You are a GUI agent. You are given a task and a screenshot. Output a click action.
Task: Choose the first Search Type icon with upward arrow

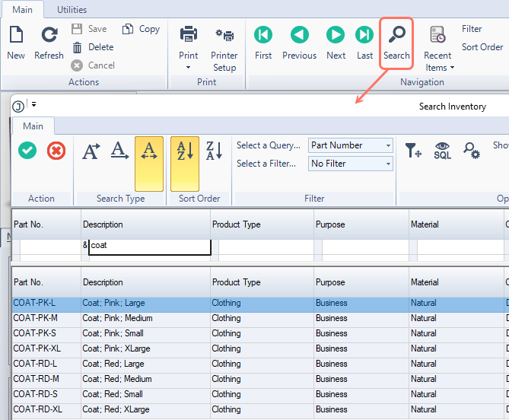(x=91, y=151)
